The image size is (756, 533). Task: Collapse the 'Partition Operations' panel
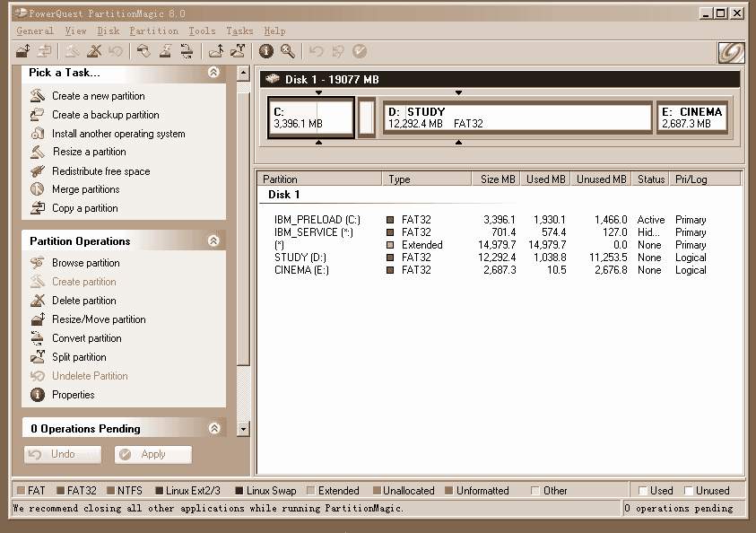click(x=213, y=240)
